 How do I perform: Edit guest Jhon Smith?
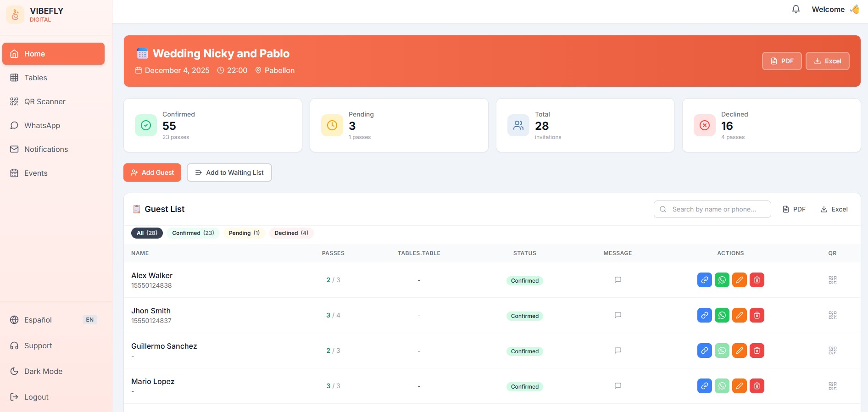click(740, 315)
